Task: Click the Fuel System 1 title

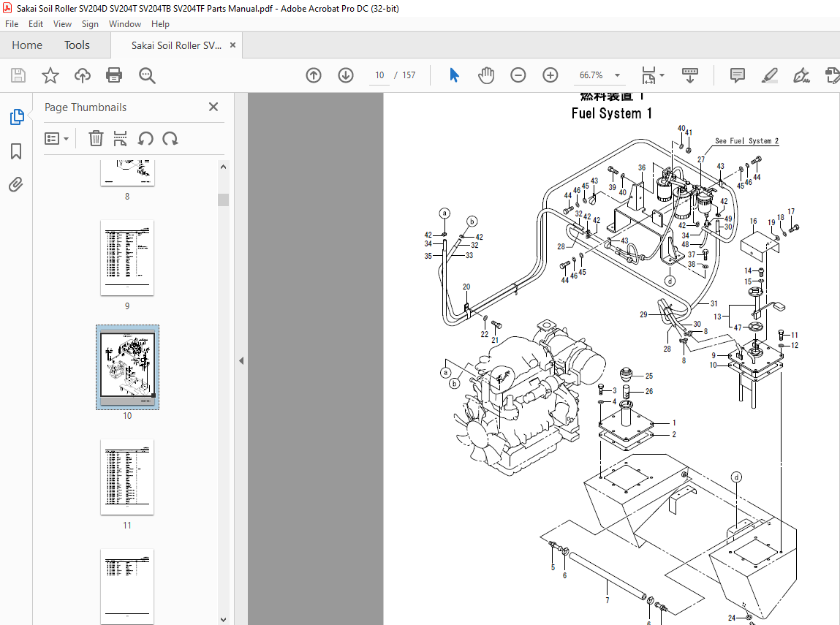Action: 611,113
